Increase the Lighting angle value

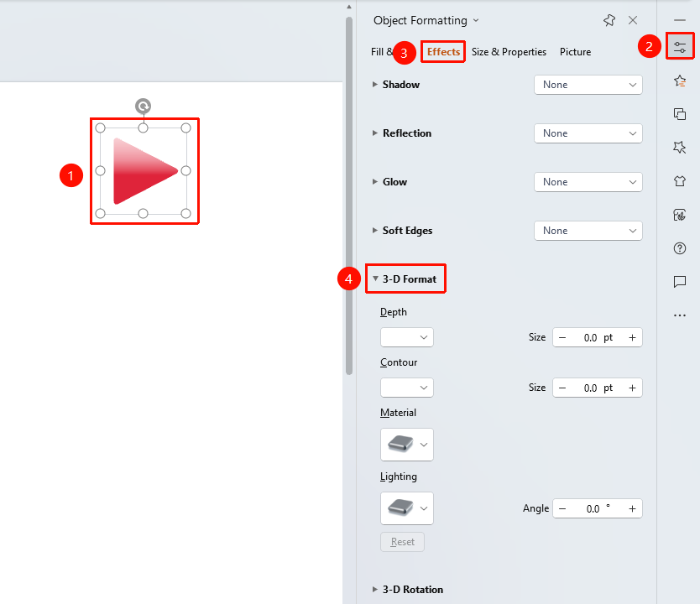(x=632, y=508)
